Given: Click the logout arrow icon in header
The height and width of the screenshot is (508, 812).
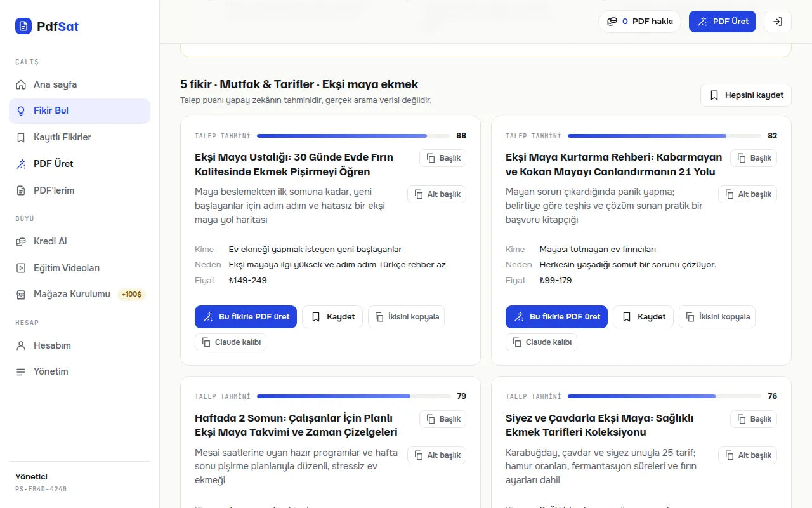Looking at the screenshot, I should (x=778, y=22).
